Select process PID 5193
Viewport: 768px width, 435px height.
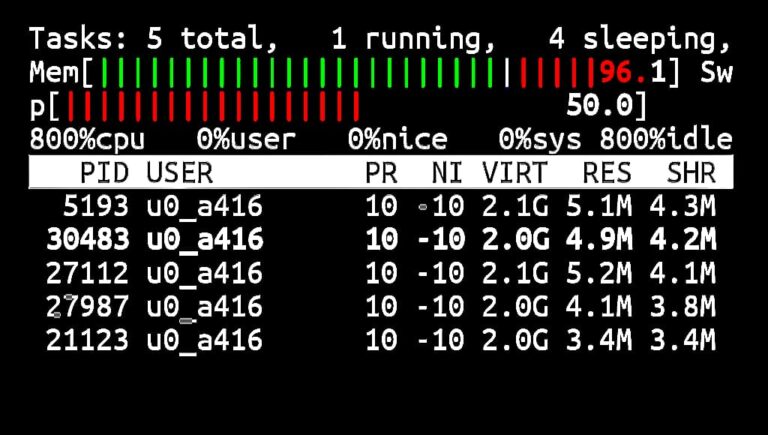pos(381,206)
